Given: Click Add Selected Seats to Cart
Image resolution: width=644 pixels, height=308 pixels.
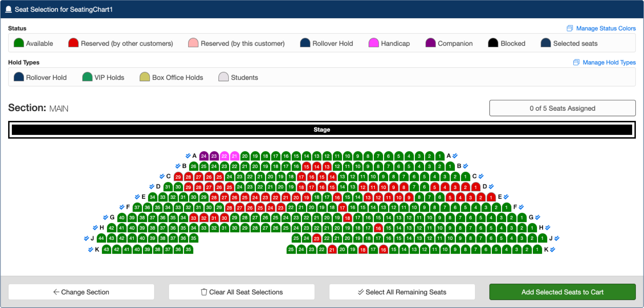Looking at the screenshot, I should [562, 292].
